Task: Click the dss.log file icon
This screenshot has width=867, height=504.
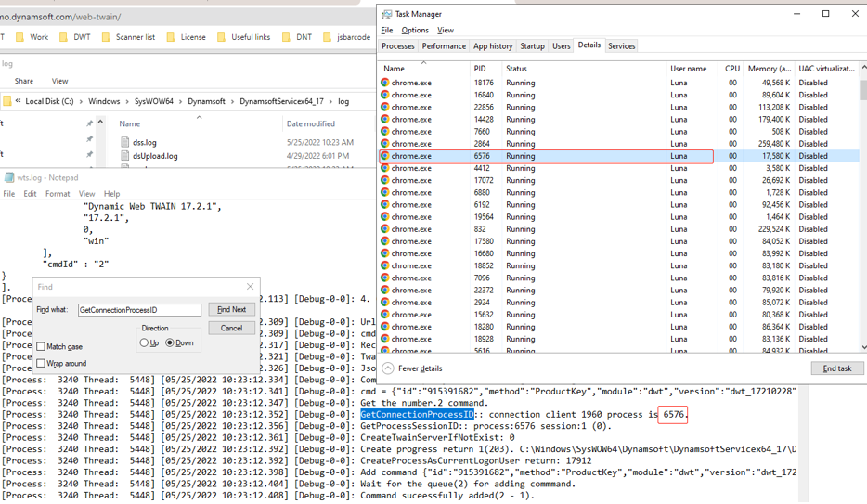Action: (125, 143)
